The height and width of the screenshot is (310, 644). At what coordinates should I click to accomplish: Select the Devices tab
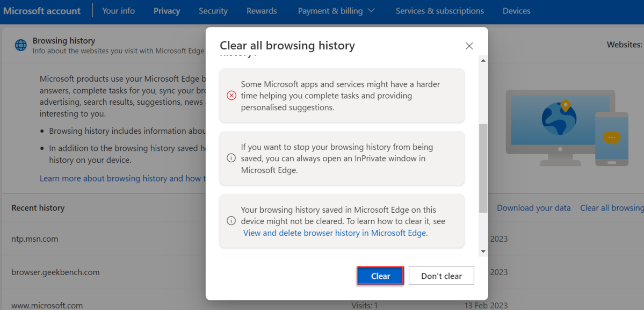tap(516, 11)
